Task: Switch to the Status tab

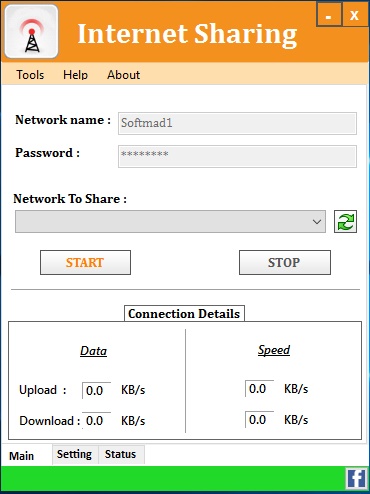Action: 121,454
